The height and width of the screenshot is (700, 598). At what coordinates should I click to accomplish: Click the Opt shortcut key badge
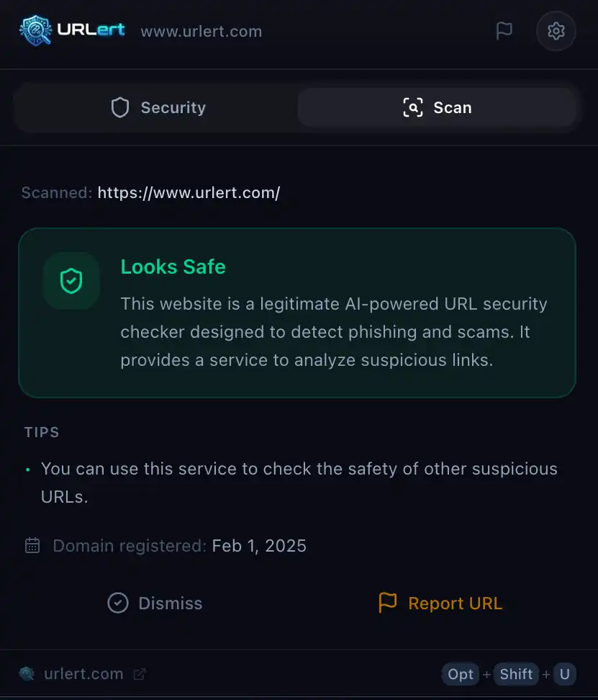pos(460,674)
